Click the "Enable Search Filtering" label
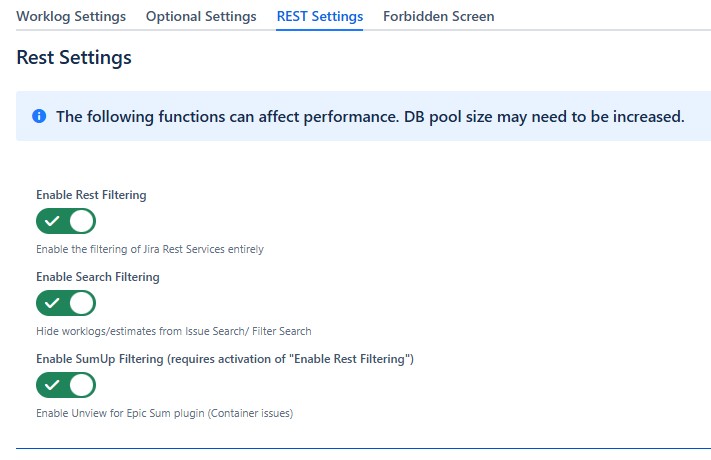Image resolution: width=711 pixels, height=460 pixels. 98,277
